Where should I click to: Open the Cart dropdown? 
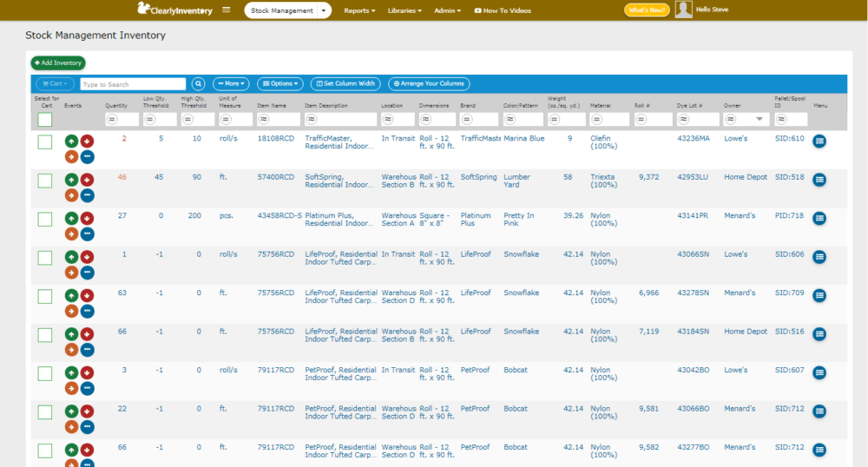coord(55,84)
